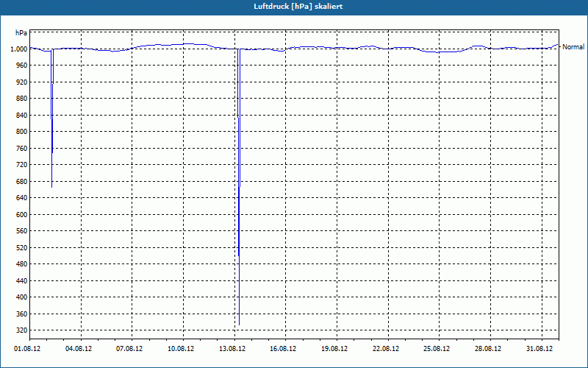Click the 680 y-axis label
588x368 pixels.
21,181
